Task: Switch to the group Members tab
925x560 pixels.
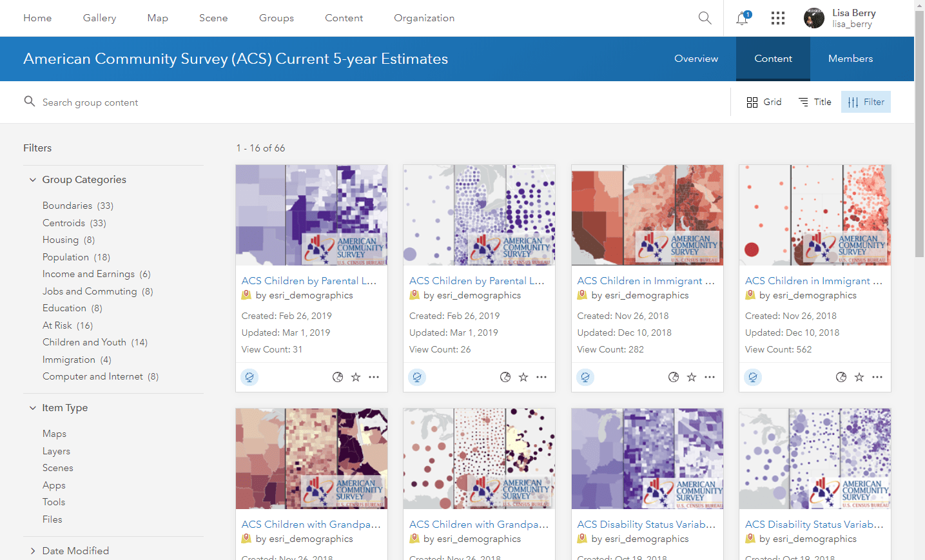Action: [x=850, y=59]
